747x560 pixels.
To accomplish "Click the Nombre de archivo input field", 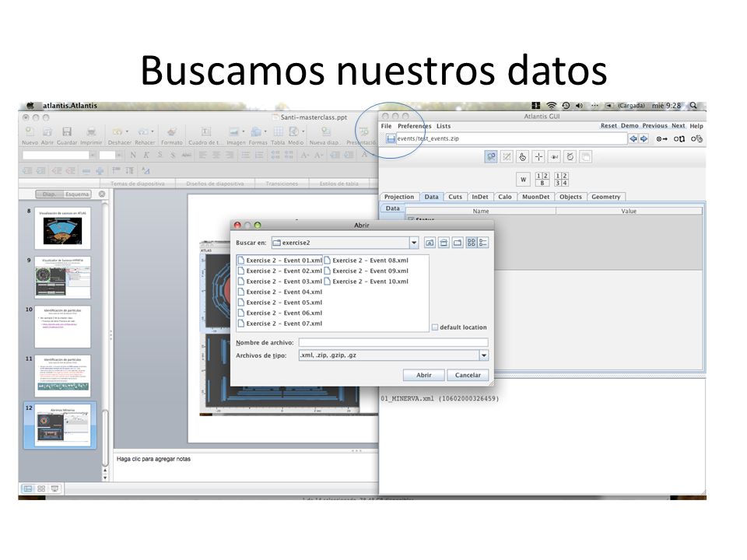I will (x=393, y=342).
